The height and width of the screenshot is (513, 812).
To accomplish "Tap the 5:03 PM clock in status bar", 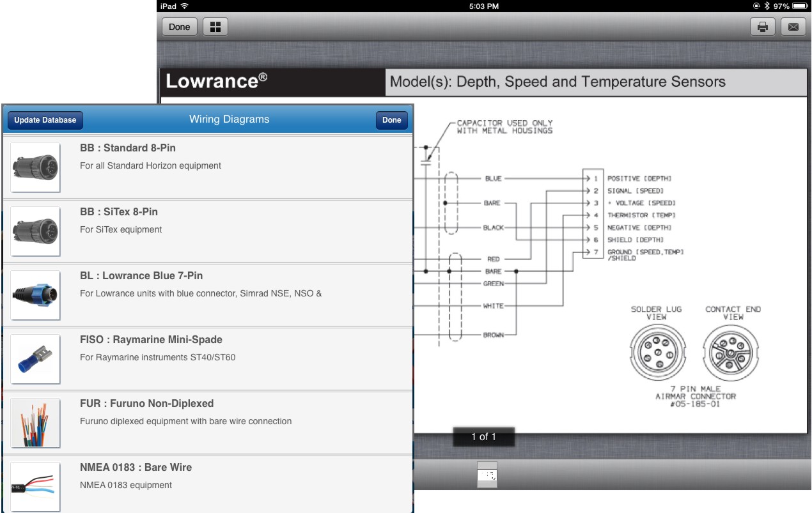I will coord(483,6).
